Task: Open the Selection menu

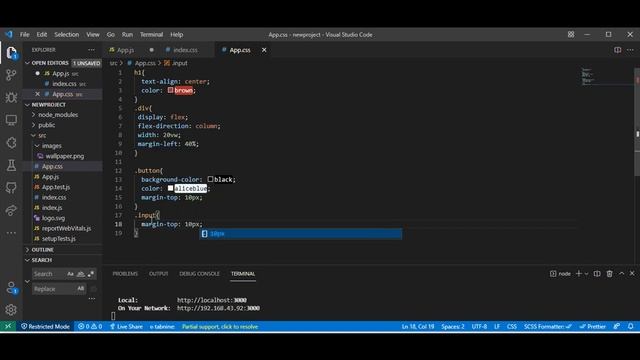Action: [67, 35]
